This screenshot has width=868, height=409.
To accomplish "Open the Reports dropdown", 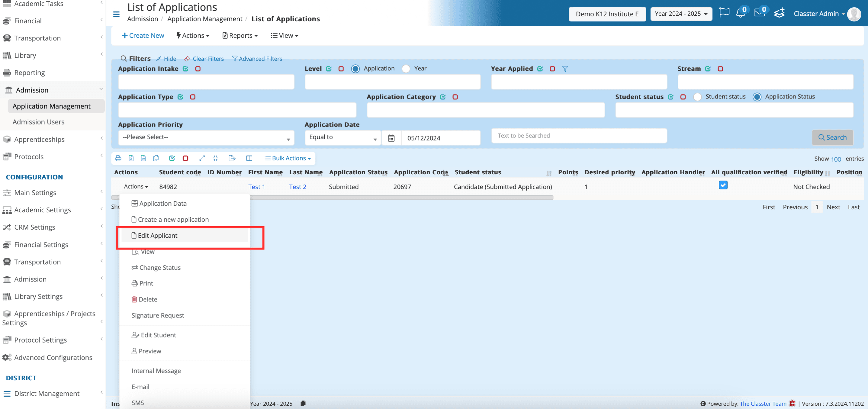I will pyautogui.click(x=240, y=35).
